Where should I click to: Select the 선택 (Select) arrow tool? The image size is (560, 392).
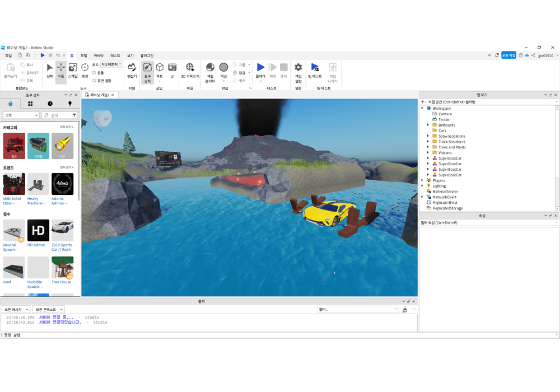50,71
